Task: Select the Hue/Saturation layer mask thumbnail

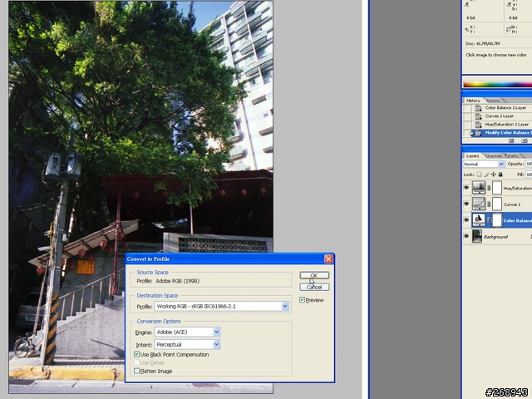Action: pyautogui.click(x=497, y=188)
